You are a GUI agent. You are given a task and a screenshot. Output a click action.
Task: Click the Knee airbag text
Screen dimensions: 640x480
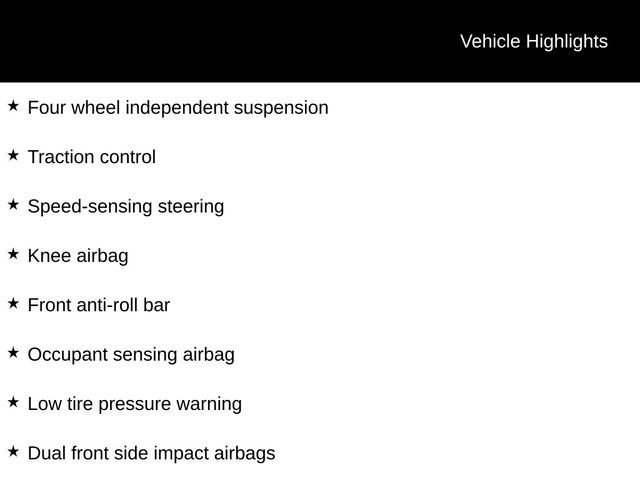[78, 256]
